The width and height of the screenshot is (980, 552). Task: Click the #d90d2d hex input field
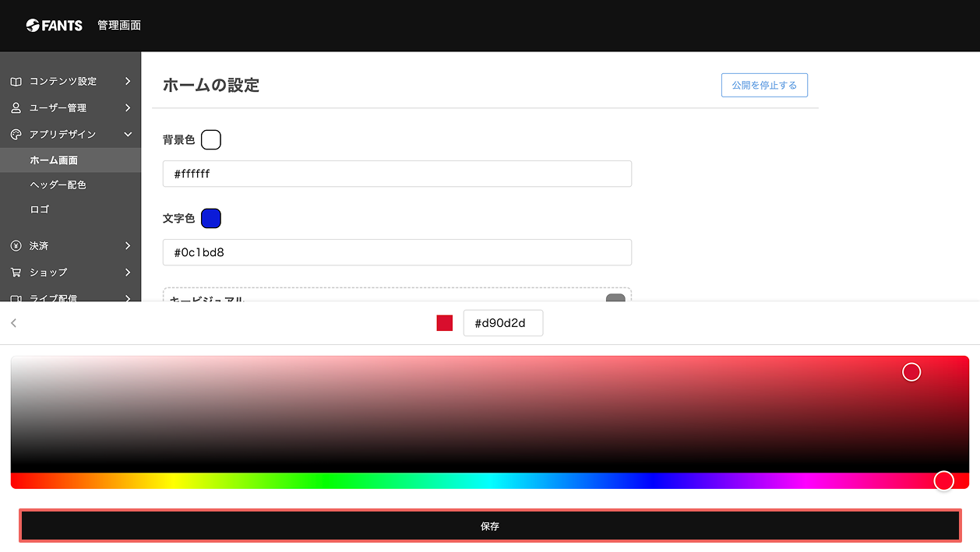pyautogui.click(x=503, y=323)
